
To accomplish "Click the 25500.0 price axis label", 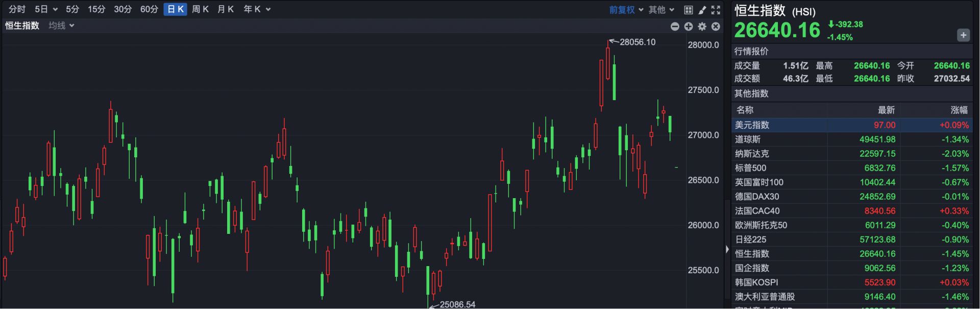I will (703, 270).
